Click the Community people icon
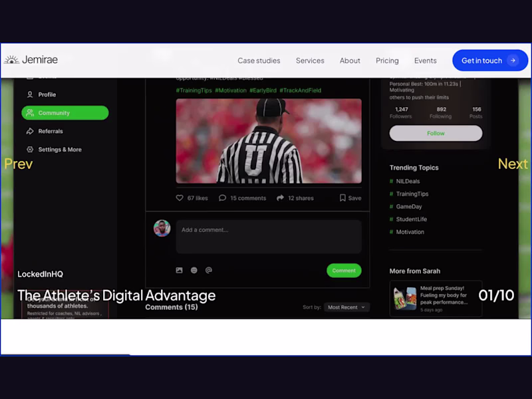Image resolution: width=532 pixels, height=399 pixels. (30, 112)
